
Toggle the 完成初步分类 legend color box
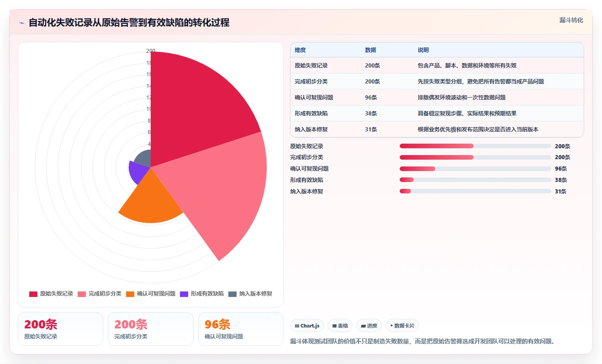point(82,294)
